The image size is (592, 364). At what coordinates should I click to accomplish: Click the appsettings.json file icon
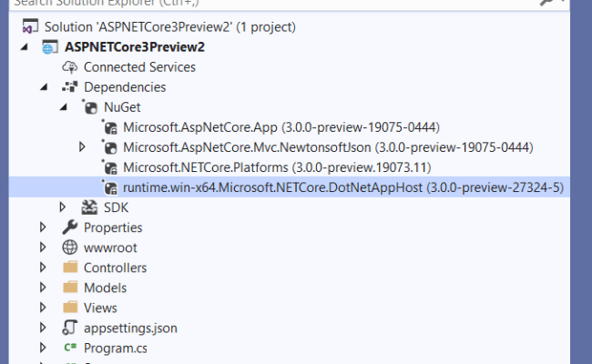pyautogui.click(x=70, y=328)
